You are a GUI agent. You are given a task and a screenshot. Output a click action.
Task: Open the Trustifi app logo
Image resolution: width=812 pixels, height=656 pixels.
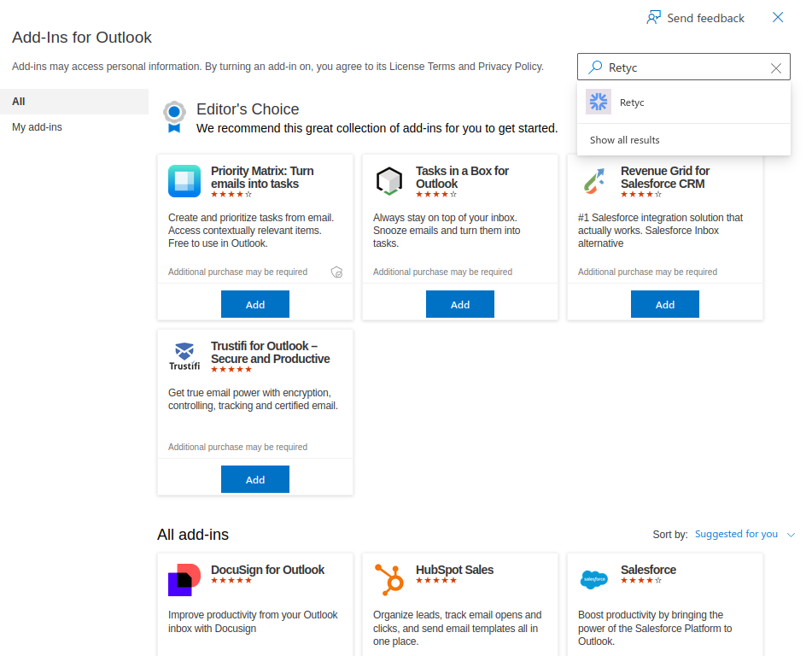(184, 356)
